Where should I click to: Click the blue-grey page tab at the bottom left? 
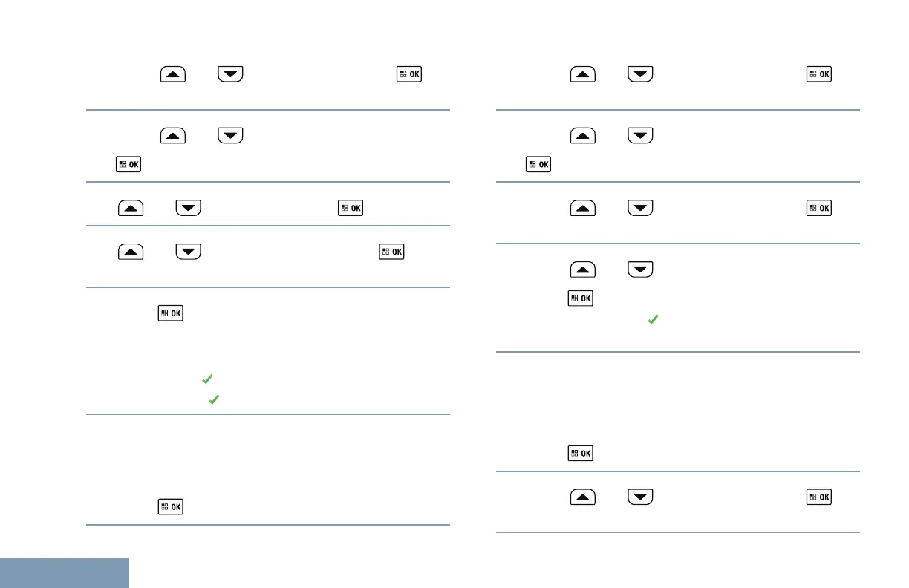(65, 572)
